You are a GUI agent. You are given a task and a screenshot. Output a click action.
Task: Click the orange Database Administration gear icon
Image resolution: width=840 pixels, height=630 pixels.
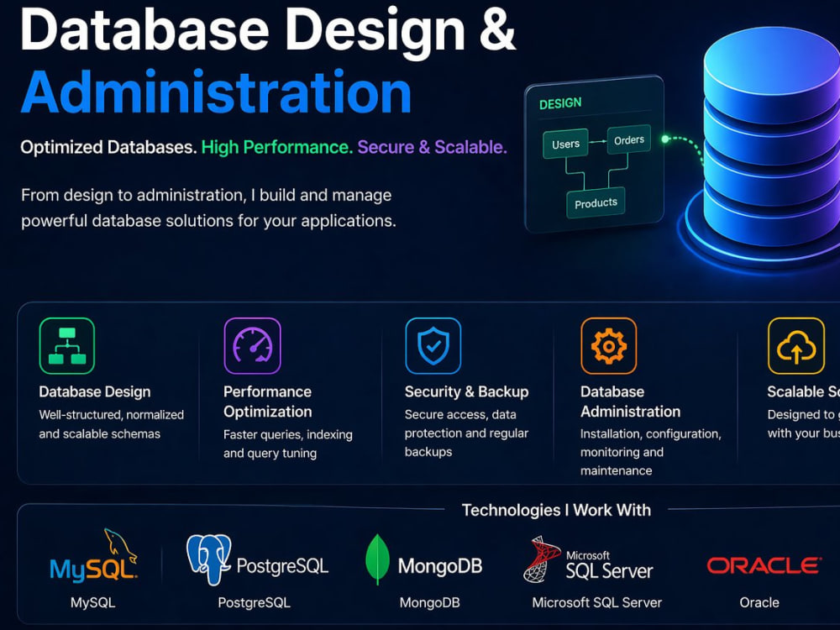coord(608,345)
